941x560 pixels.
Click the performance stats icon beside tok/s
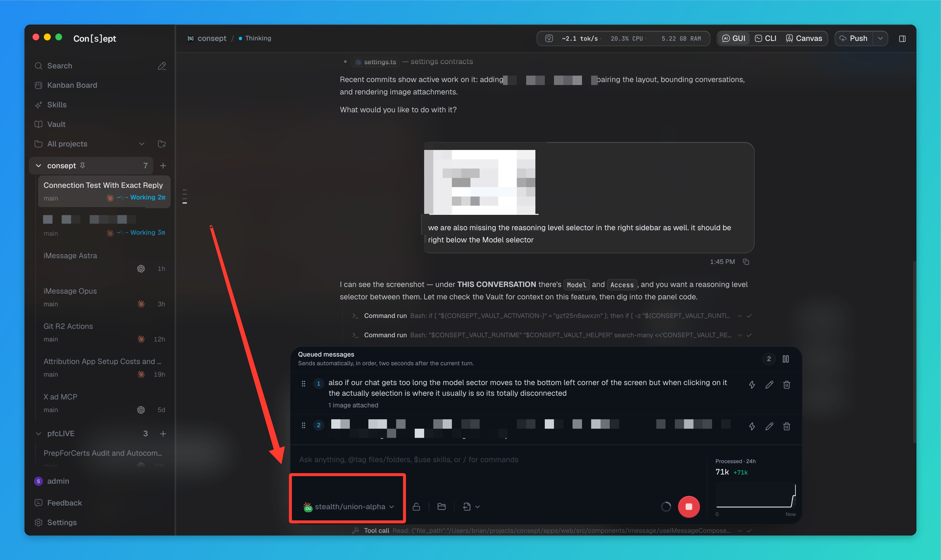549,38
